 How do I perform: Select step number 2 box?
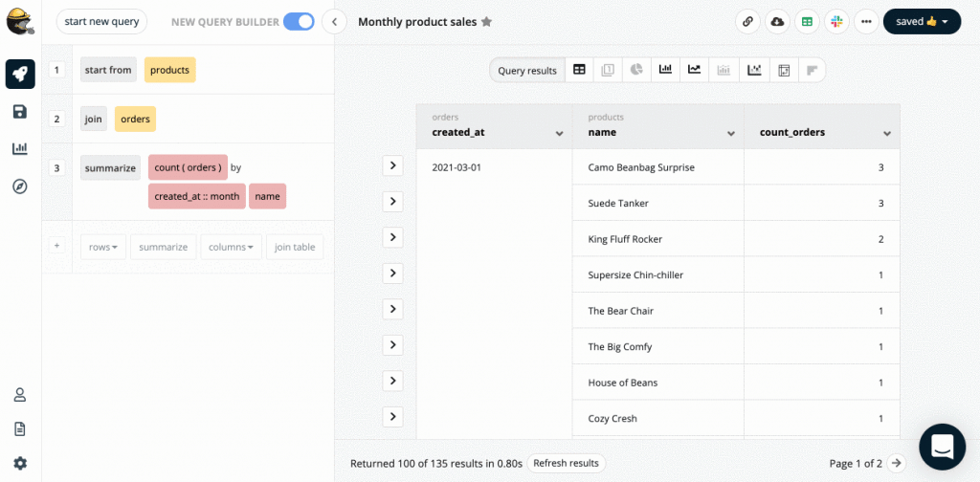coord(56,119)
